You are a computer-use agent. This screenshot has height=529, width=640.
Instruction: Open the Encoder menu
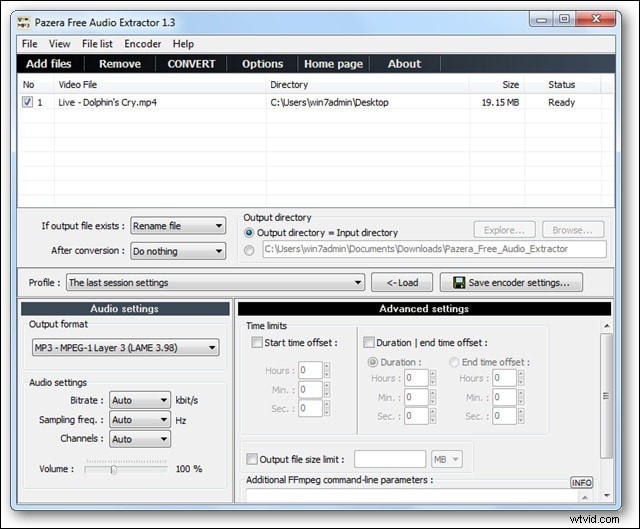pyautogui.click(x=143, y=44)
